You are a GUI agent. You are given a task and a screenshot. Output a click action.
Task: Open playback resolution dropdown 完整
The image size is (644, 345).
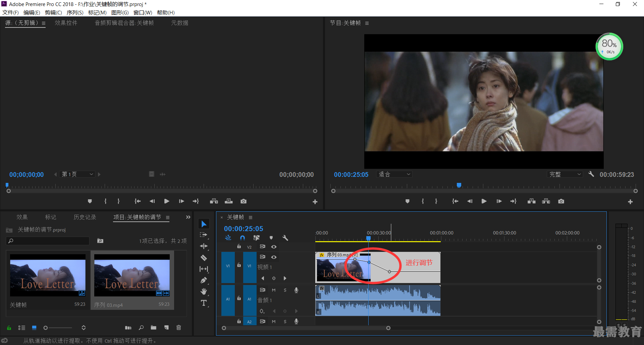565,174
